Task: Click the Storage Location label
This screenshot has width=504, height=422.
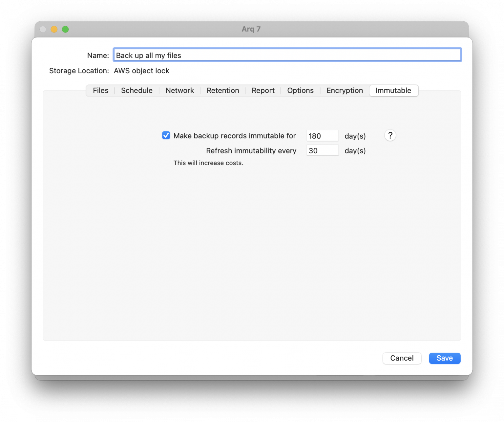Action: [x=79, y=71]
